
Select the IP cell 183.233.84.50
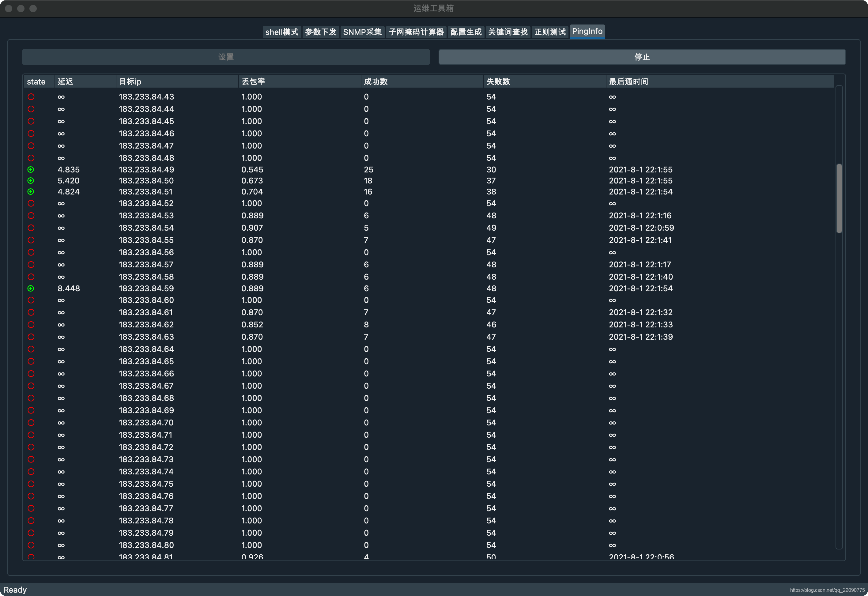pyautogui.click(x=146, y=181)
